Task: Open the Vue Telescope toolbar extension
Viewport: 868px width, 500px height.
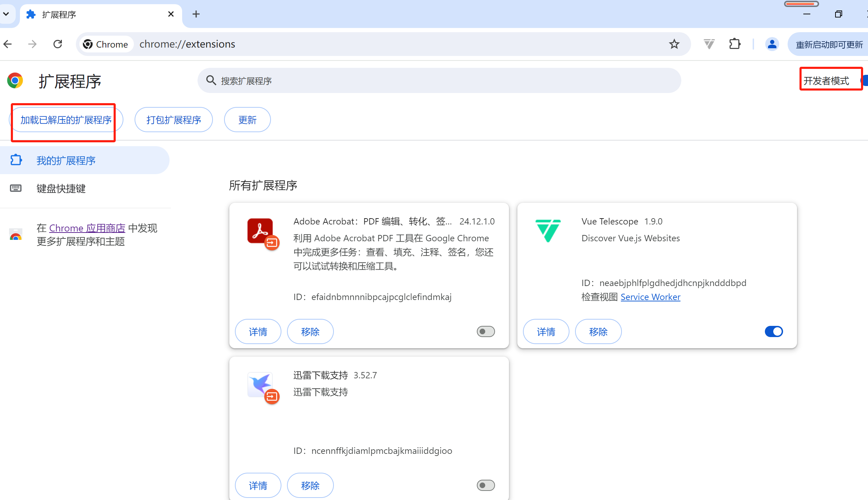Action: click(x=709, y=44)
